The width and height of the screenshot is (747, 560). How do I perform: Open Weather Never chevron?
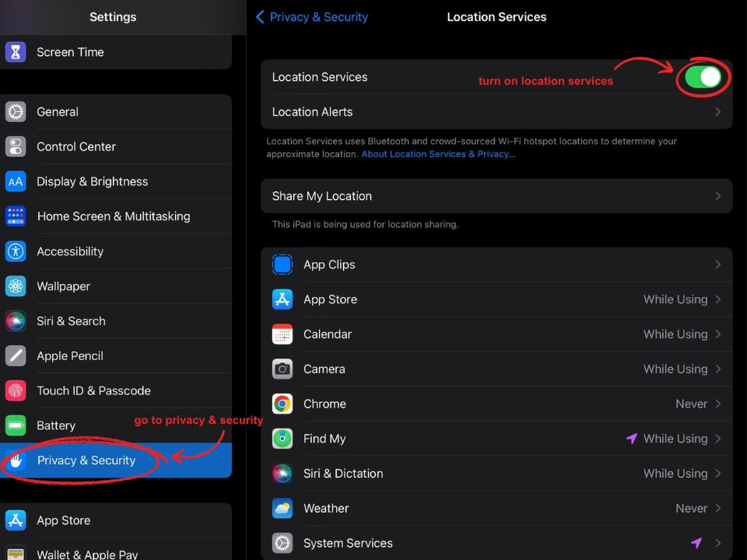coord(718,508)
